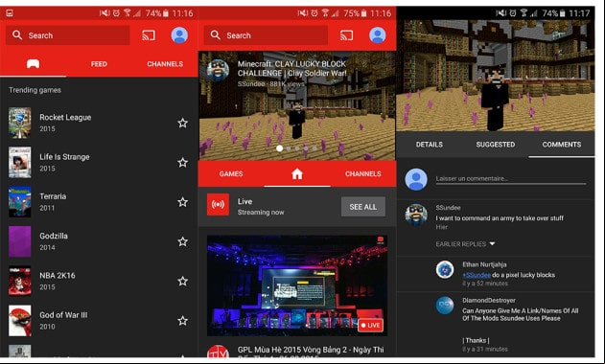Click the God of War III title
The width and height of the screenshot is (605, 364).
63,314
